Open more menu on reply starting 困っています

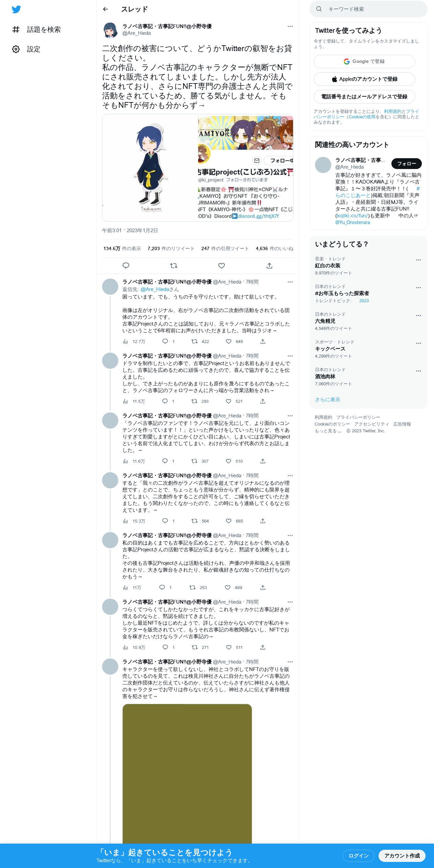pos(290,282)
